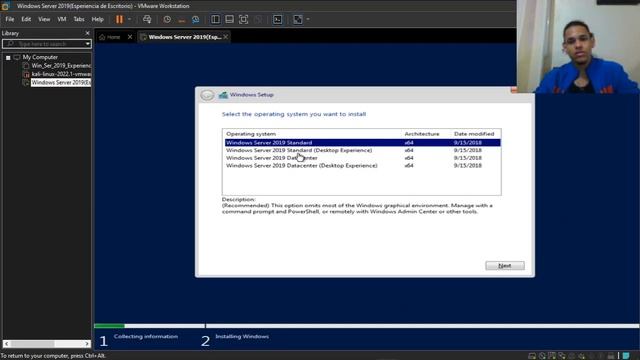Click the Next button
Screen dimensions: 640x360
coord(505,266)
